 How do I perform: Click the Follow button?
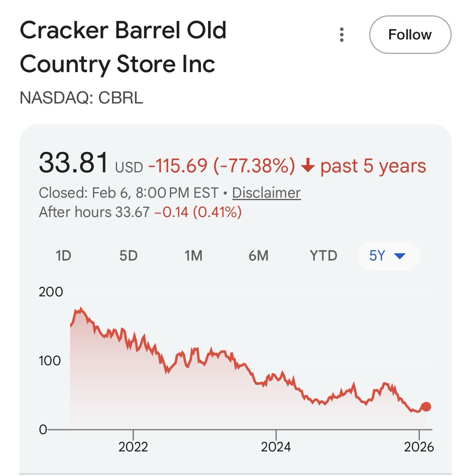(410, 35)
